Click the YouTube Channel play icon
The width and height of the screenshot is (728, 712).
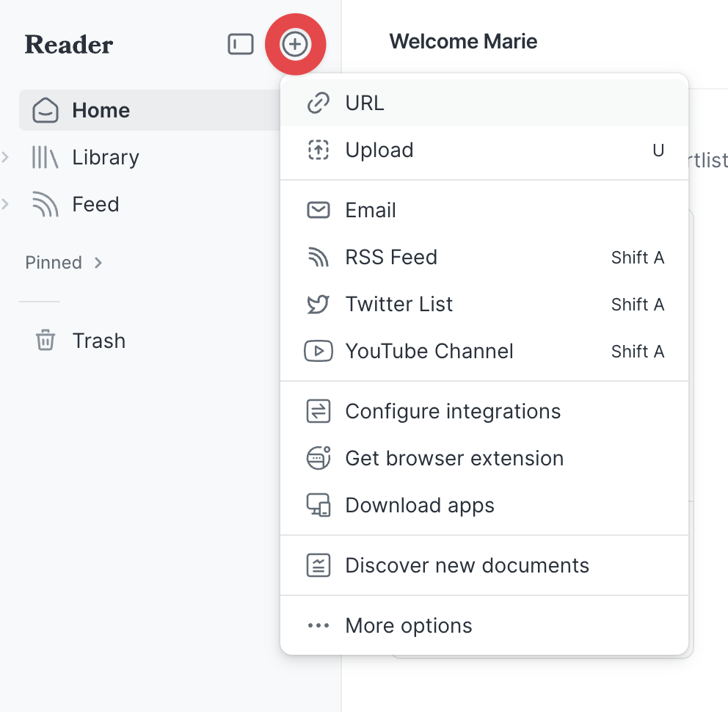[318, 352]
